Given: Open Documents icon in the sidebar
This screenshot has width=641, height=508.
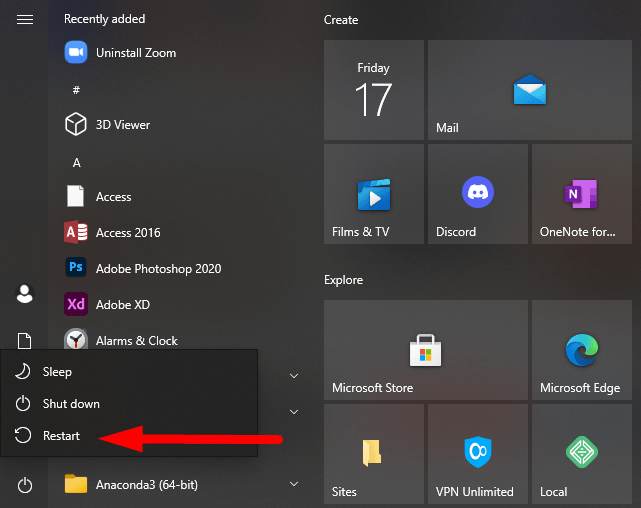Looking at the screenshot, I should (25, 340).
